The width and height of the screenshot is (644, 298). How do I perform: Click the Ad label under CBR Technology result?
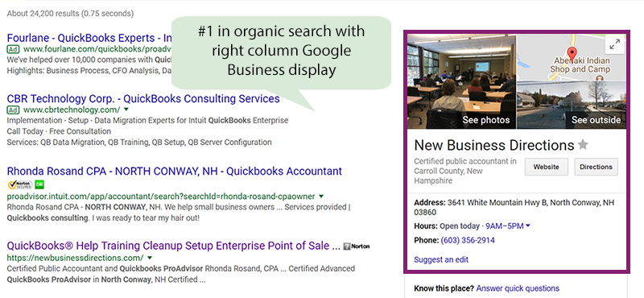(13, 110)
